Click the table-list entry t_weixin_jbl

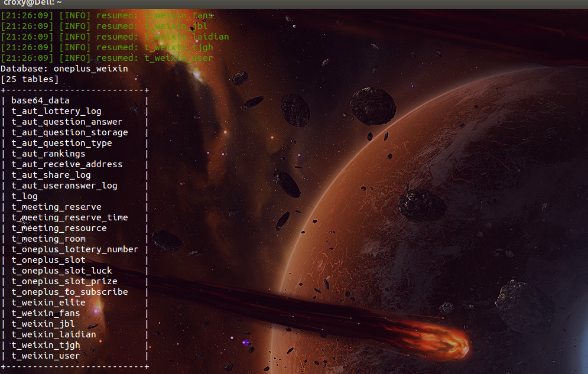coord(43,324)
